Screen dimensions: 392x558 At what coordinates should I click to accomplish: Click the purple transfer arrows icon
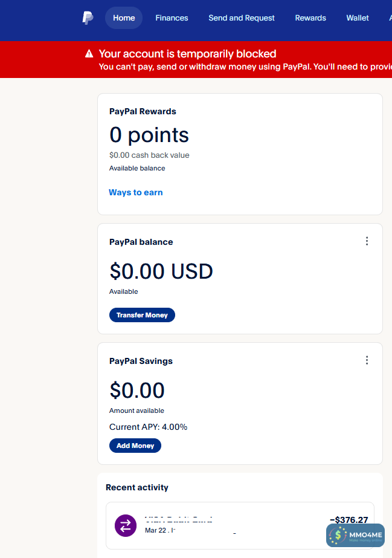(126, 525)
